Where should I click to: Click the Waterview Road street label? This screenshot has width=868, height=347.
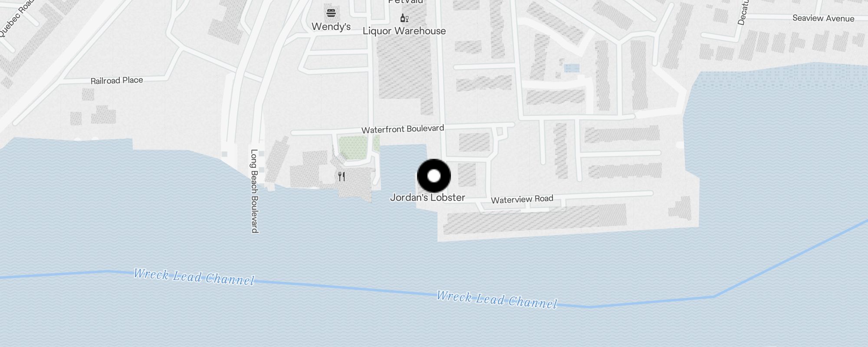click(x=522, y=199)
